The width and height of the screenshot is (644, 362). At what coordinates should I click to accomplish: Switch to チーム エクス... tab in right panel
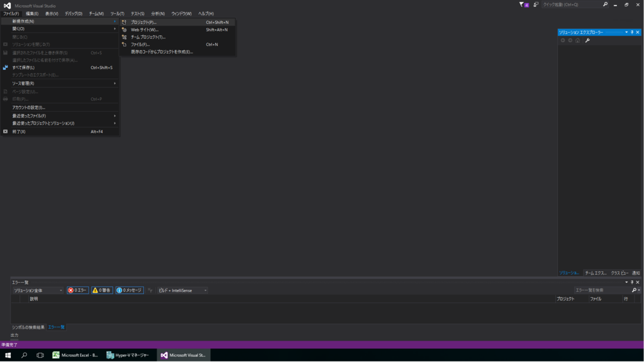click(596, 273)
